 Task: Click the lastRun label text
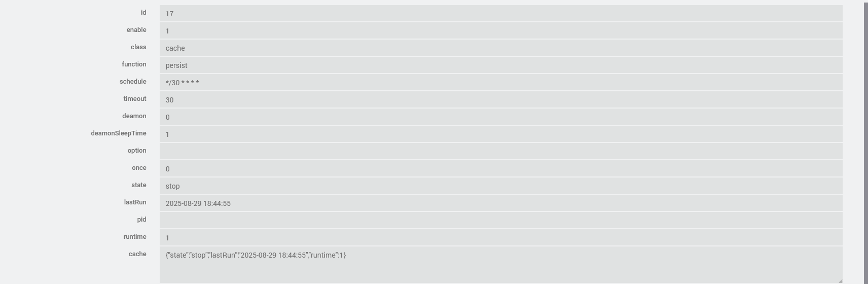135,202
